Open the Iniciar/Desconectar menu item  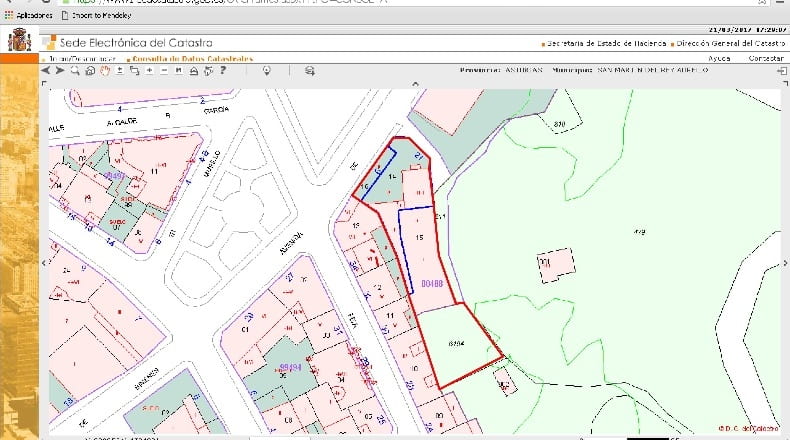[x=82, y=59]
